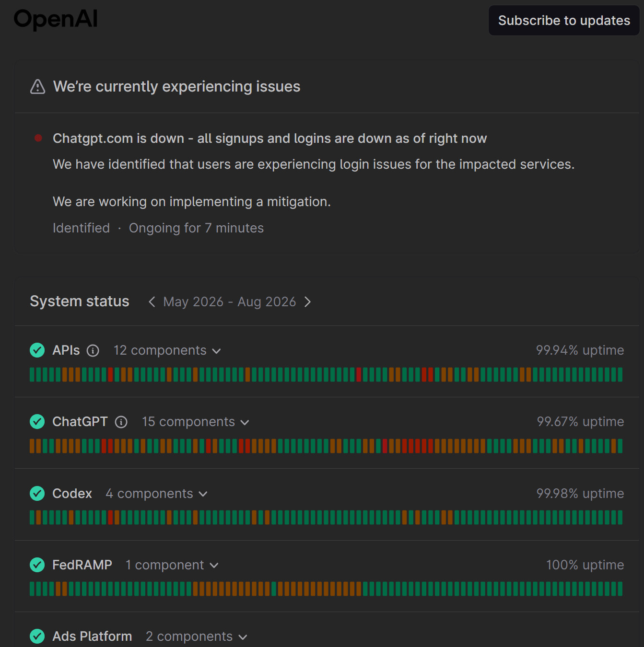Click the red incident status dot
Screen dimensions: 644x647
point(38,138)
